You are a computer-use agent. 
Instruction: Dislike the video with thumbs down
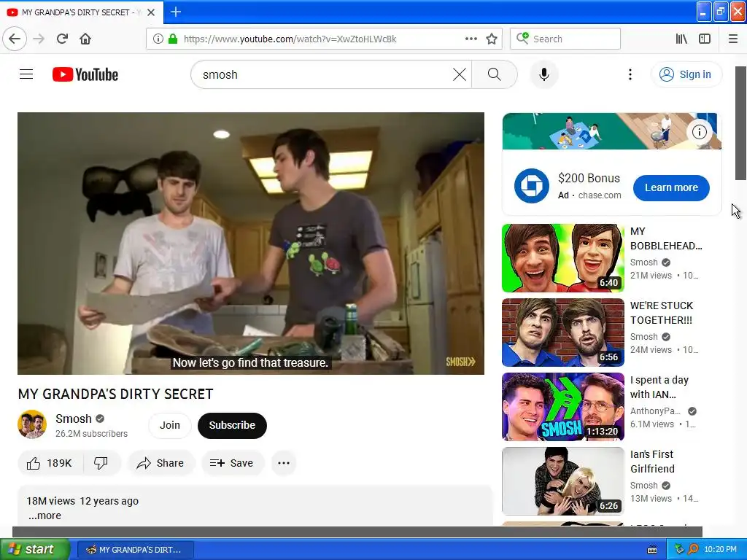(x=101, y=463)
